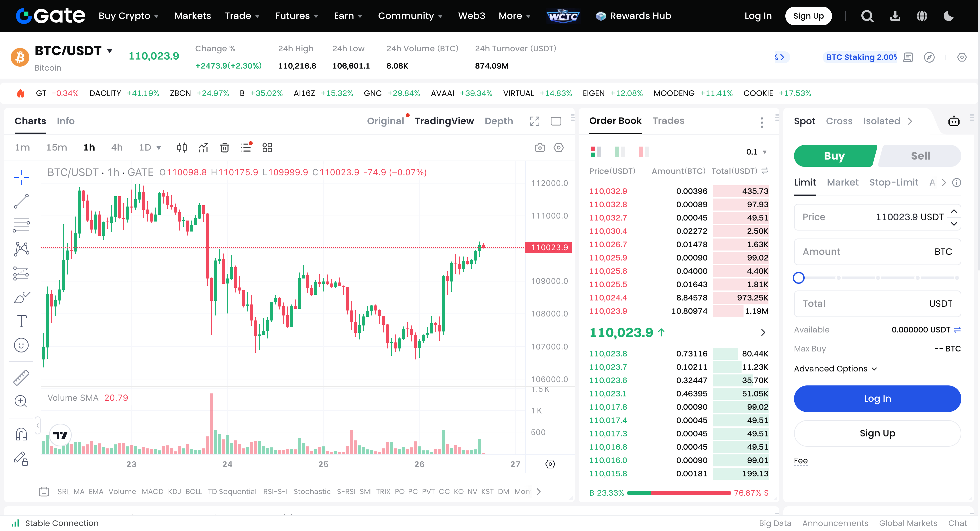Open the Markets menu item
980x531 pixels.
pos(193,16)
